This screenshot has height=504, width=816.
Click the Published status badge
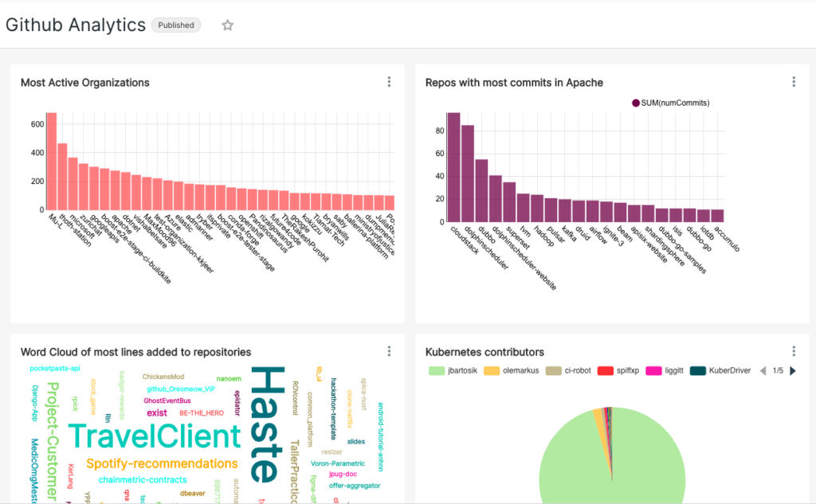click(x=175, y=25)
